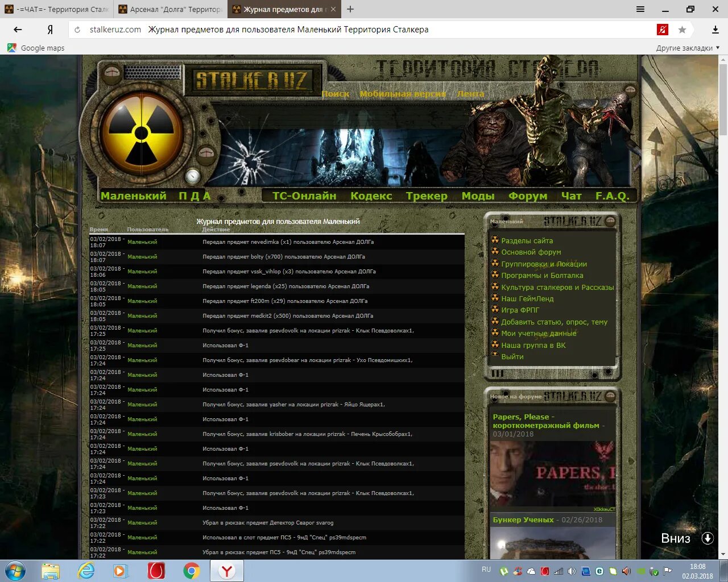Image resolution: width=728 pixels, height=582 pixels.
Task: Open the Игра ФРПГ sidebar link
Action: coord(520,310)
